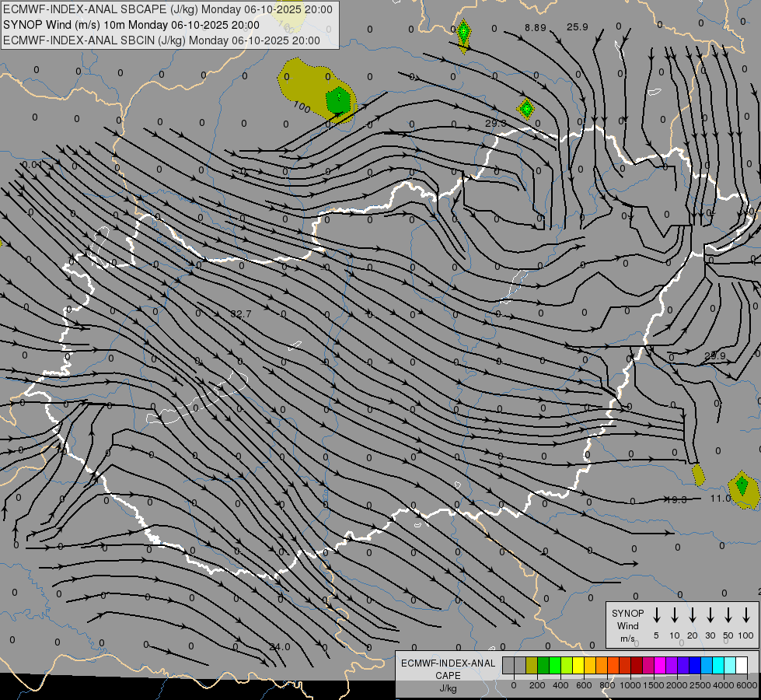Click the 11.0 value by the green blob
The height and width of the screenshot is (700, 761).
721,499
